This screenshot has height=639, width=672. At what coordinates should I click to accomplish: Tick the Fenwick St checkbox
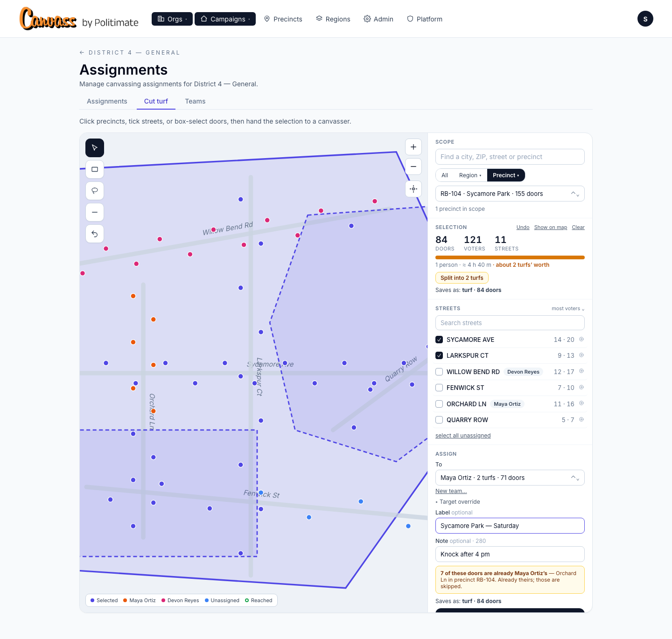439,388
